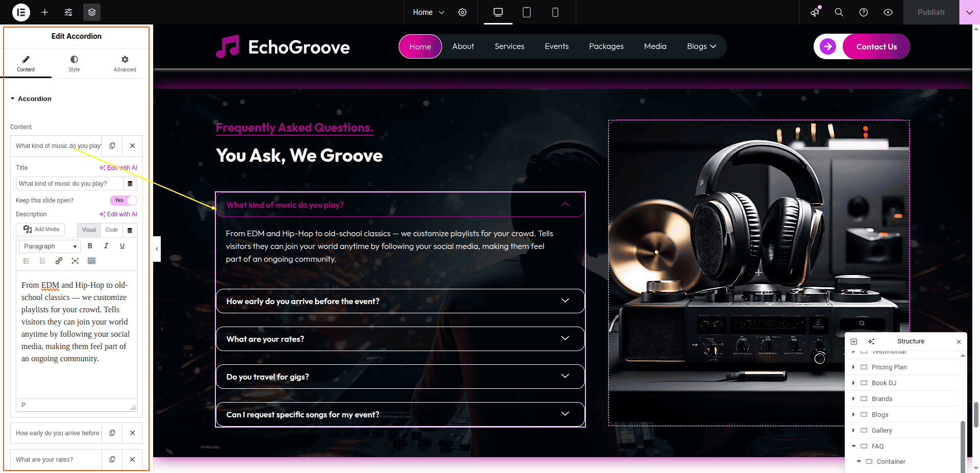The image size is (980, 473).
Task: Click the add element plus icon
Action: pos(45,12)
